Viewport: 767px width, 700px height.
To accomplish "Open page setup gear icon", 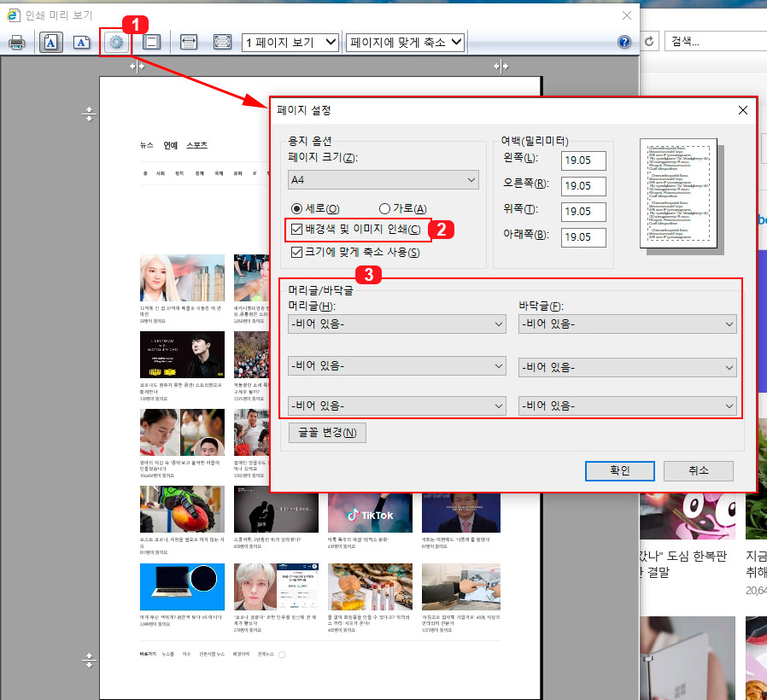I will [x=116, y=43].
